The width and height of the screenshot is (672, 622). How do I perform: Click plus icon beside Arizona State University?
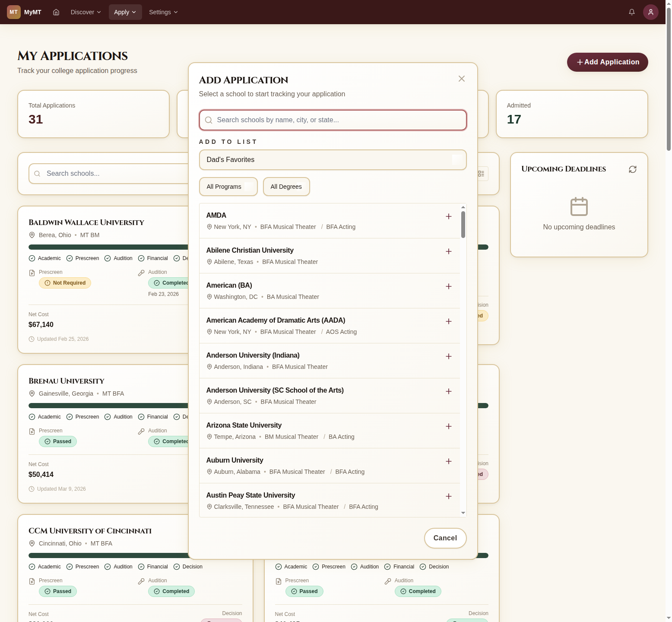click(448, 426)
